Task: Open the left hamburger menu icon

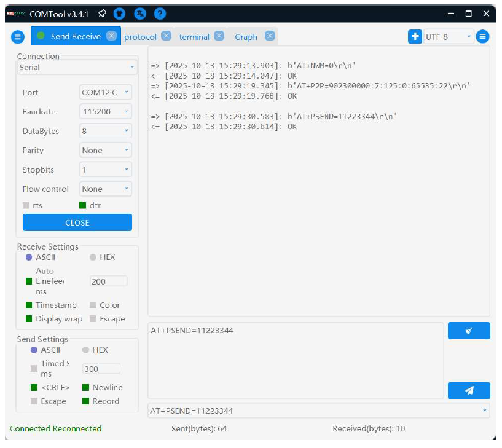Action: point(18,37)
